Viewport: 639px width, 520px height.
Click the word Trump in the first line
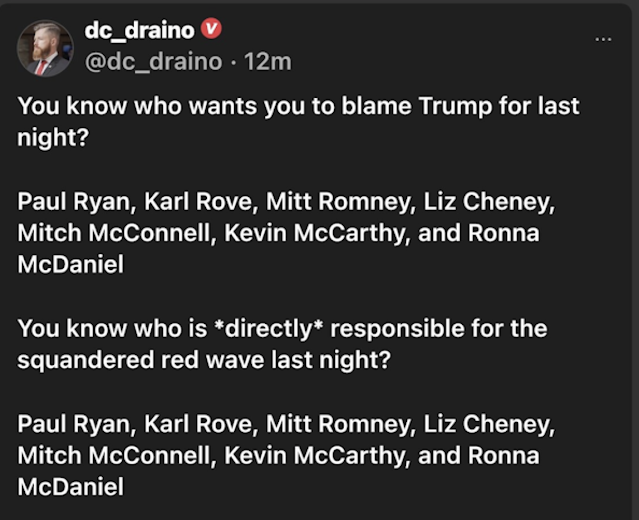[455, 107]
